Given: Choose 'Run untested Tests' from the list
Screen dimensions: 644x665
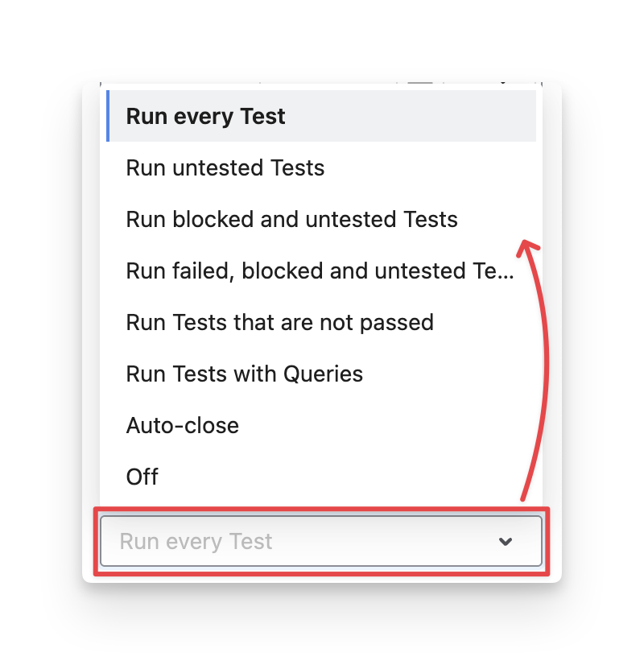Looking at the screenshot, I should [x=225, y=168].
